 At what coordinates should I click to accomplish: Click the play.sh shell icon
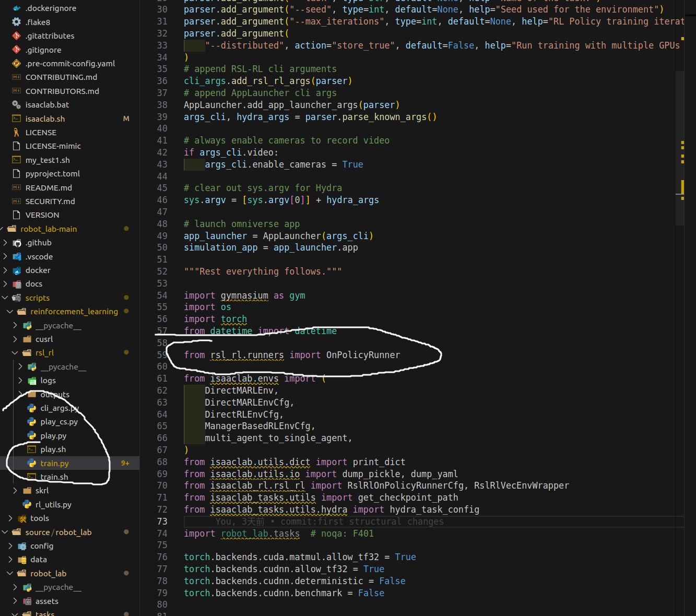(32, 449)
